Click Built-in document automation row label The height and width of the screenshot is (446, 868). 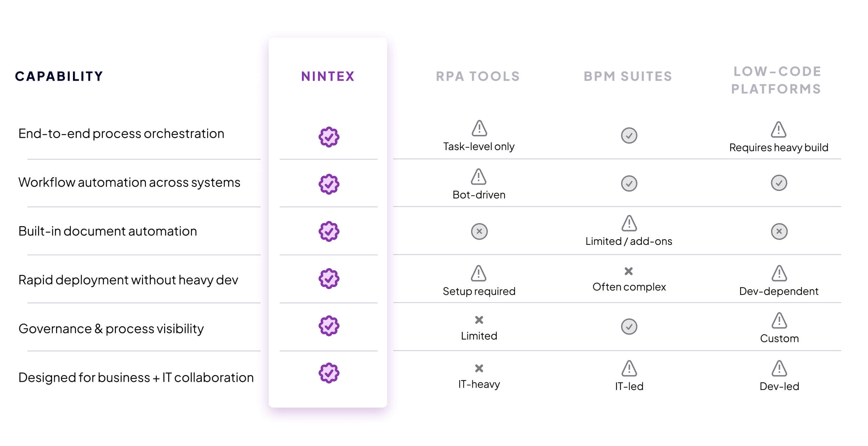(x=107, y=231)
